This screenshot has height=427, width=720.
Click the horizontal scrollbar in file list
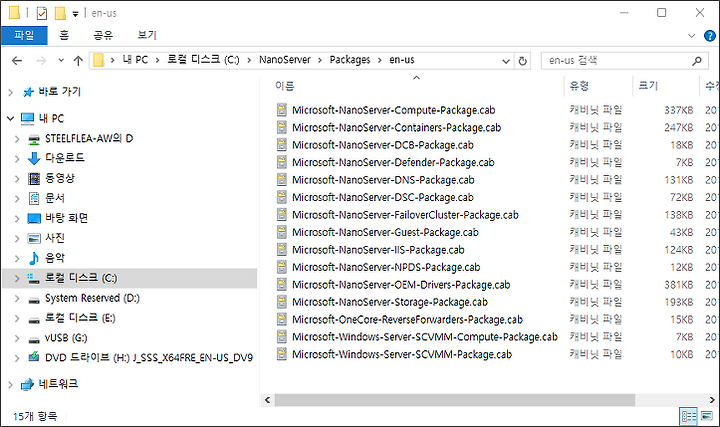455,400
